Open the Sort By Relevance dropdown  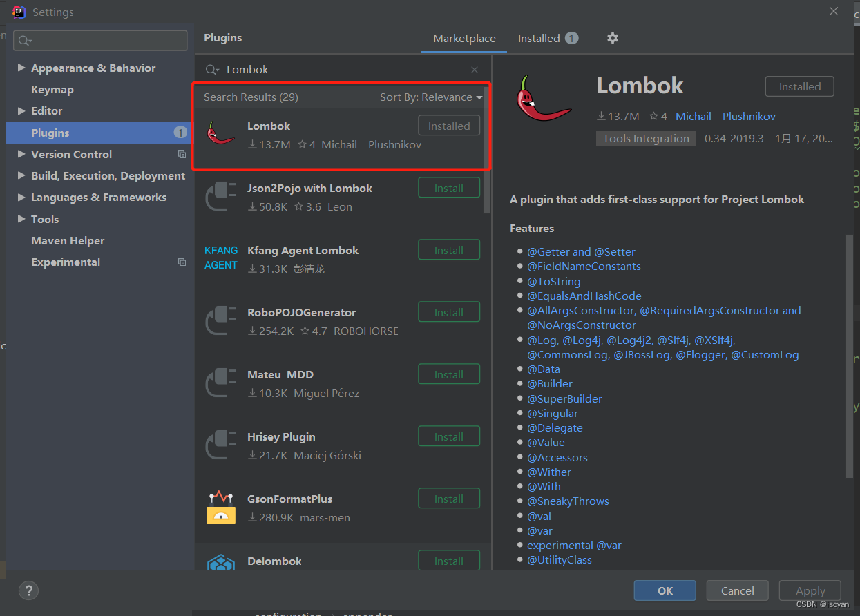click(431, 97)
